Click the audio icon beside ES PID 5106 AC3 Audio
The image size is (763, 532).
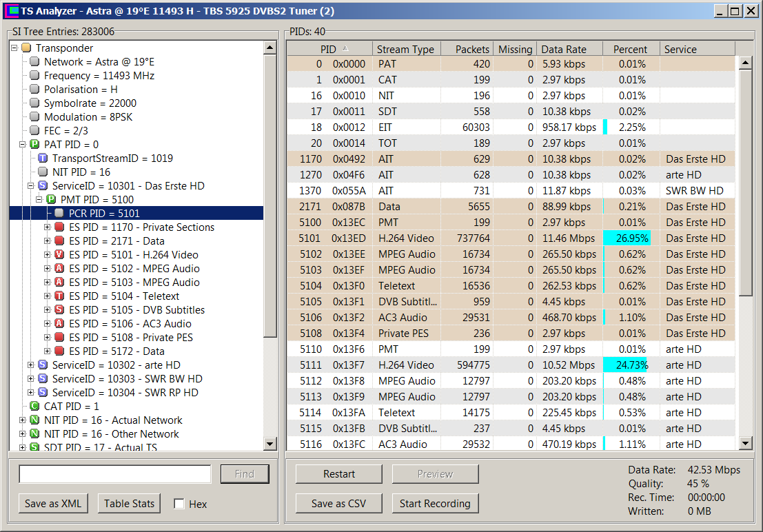click(x=59, y=324)
